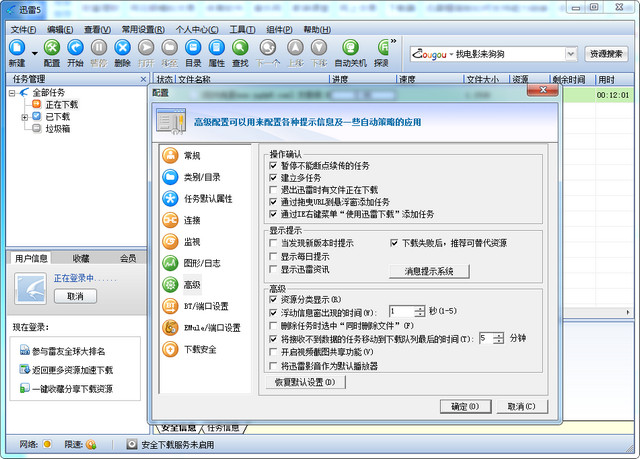Click the 打开 open toolbar icon
Screen dimensions: 640x459
pyautogui.click(x=146, y=48)
